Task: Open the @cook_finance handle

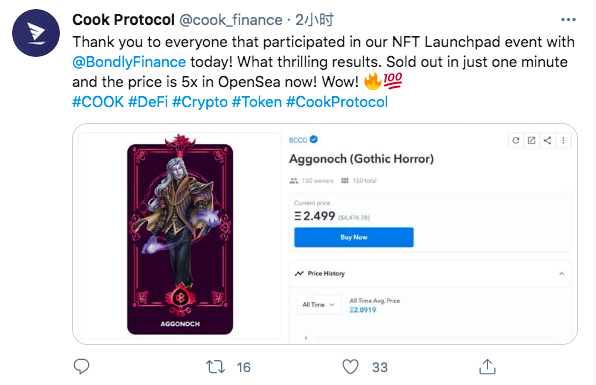Action: click(x=231, y=20)
